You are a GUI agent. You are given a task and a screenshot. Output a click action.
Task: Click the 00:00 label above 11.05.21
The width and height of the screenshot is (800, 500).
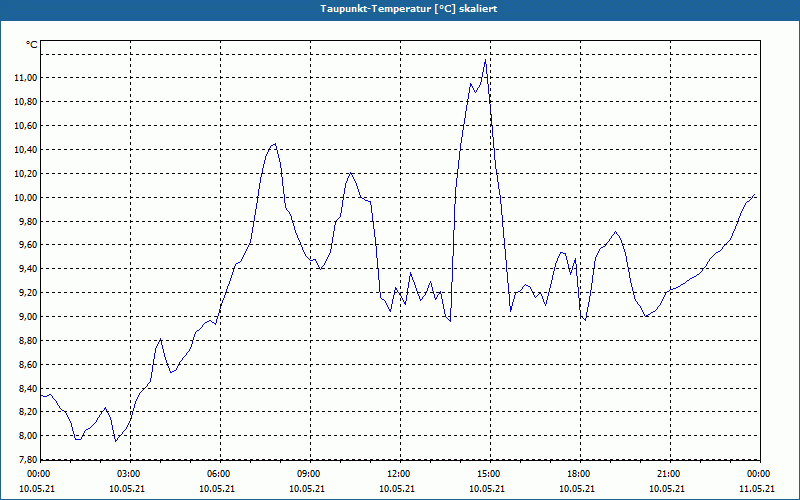(759, 474)
